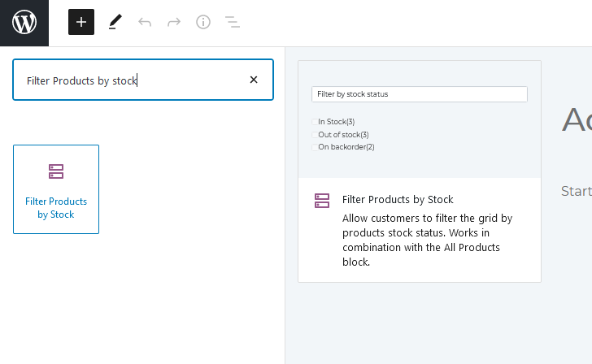Click the Redo arrow icon
The image size is (592, 364).
pyautogui.click(x=174, y=22)
